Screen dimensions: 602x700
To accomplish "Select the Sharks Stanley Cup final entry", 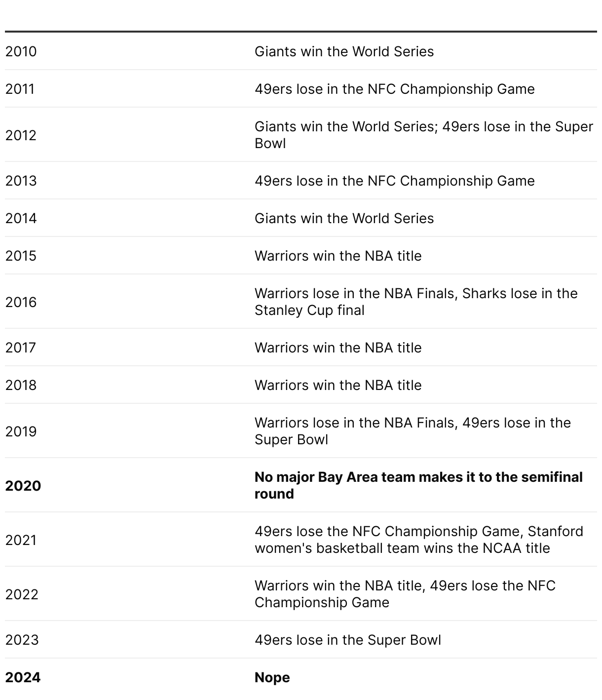I will [x=416, y=302].
